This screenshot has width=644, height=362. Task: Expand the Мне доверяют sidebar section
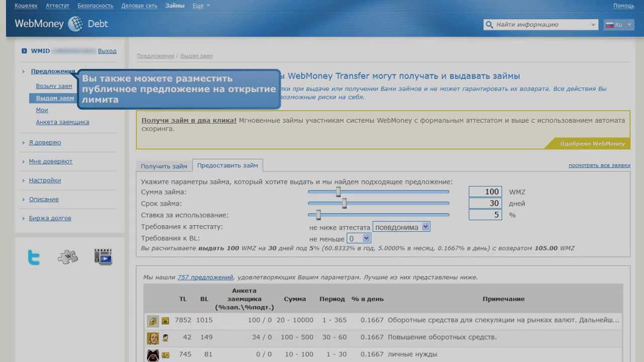point(50,161)
